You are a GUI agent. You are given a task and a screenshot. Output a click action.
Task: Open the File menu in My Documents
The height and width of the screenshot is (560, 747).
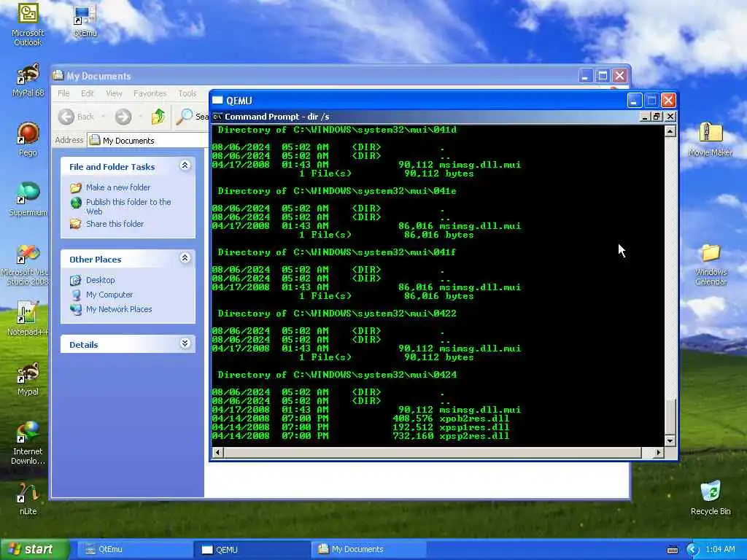click(x=63, y=93)
